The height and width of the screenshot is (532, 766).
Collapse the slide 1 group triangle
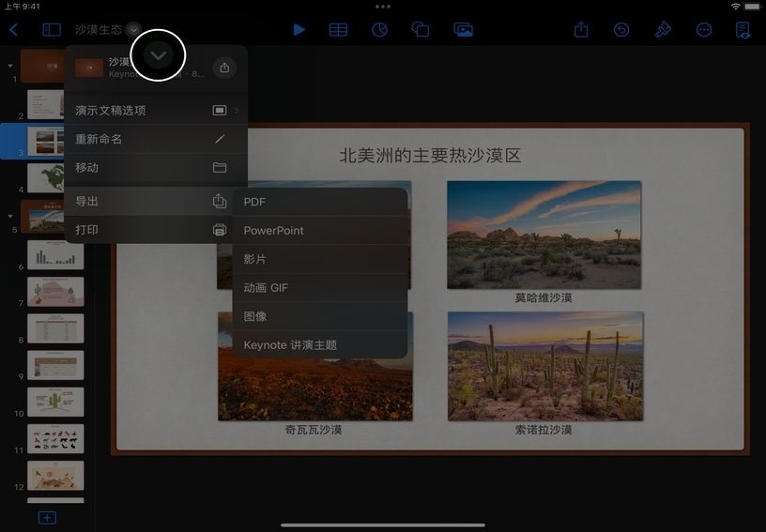10,66
